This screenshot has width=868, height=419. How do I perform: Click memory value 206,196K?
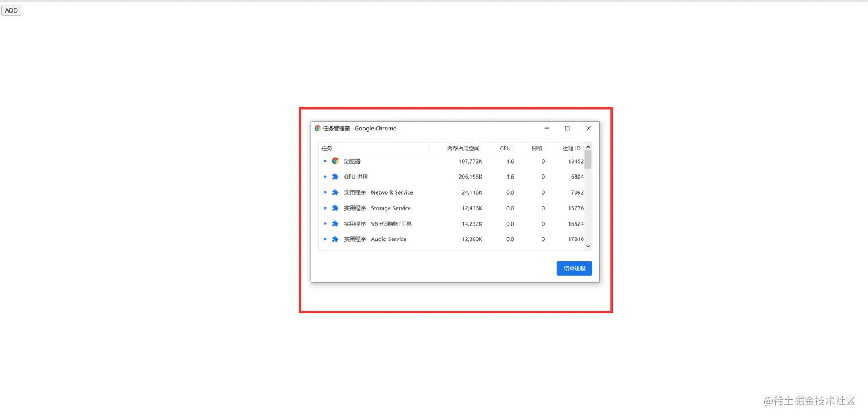pyautogui.click(x=470, y=177)
